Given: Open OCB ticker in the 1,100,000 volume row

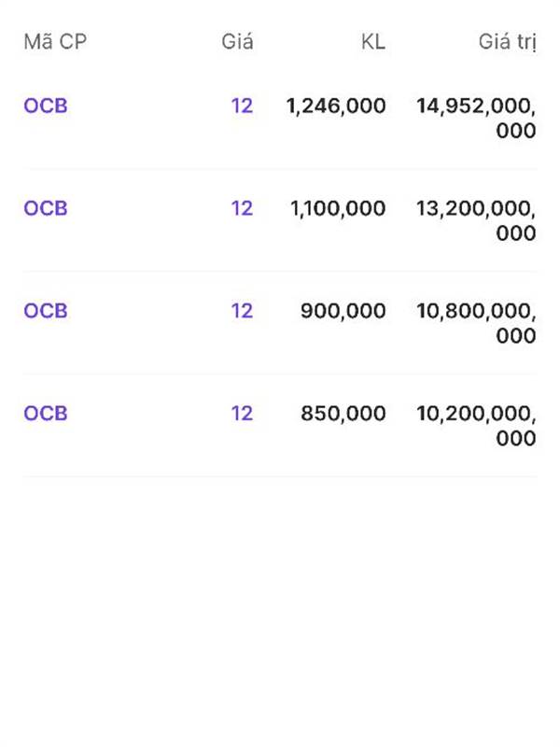Looking at the screenshot, I should point(46,208).
